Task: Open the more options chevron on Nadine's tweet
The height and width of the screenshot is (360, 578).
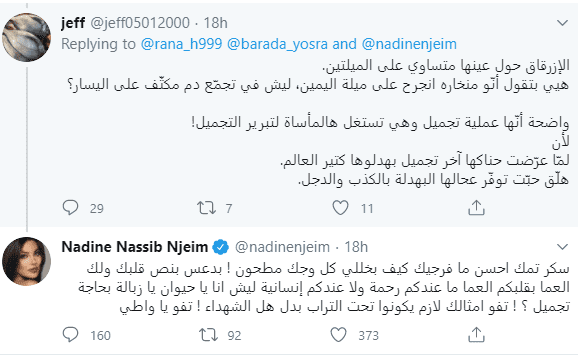Action: (x=562, y=247)
